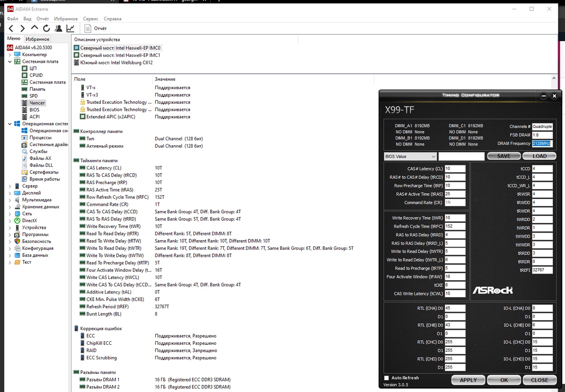Open the ACPI tree icon
The width and height of the screenshot is (565, 392).
coord(25,117)
